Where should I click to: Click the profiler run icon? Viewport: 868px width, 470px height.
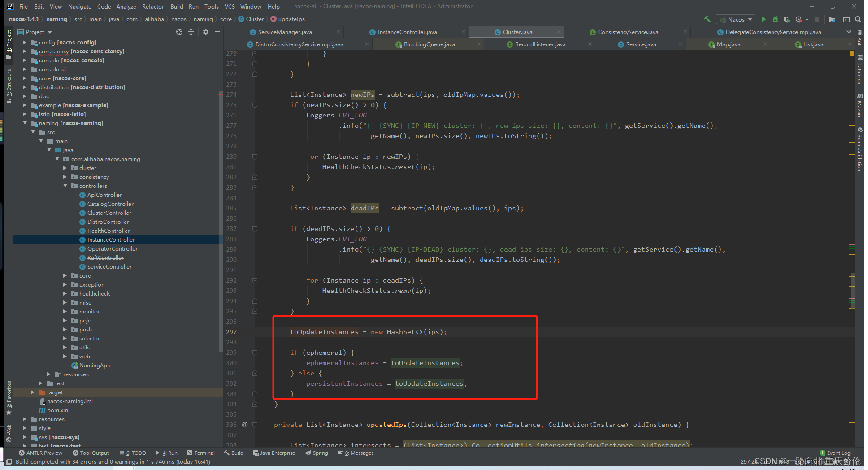click(799, 19)
